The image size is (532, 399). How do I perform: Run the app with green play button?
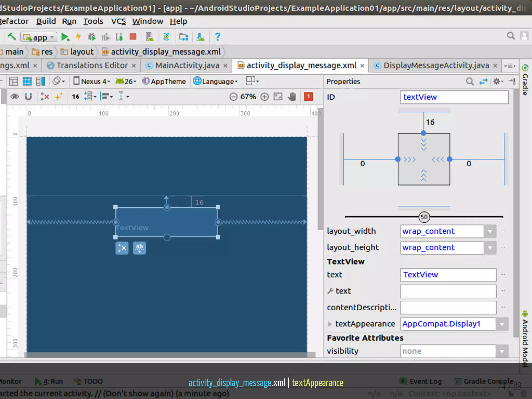point(65,37)
